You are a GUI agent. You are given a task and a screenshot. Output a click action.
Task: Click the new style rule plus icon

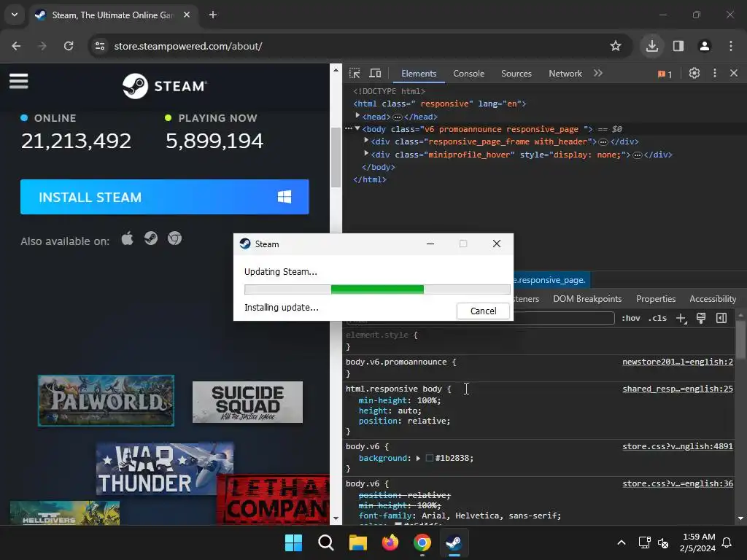[x=681, y=318]
